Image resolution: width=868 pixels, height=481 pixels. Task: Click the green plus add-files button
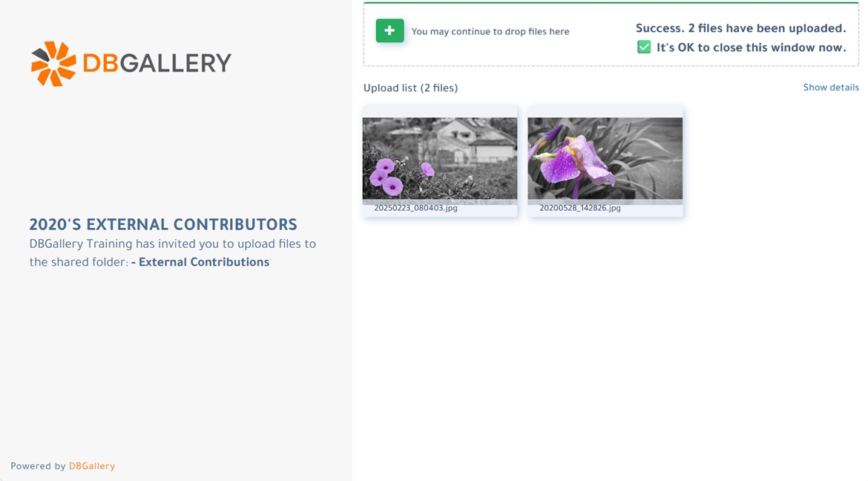pyautogui.click(x=389, y=30)
